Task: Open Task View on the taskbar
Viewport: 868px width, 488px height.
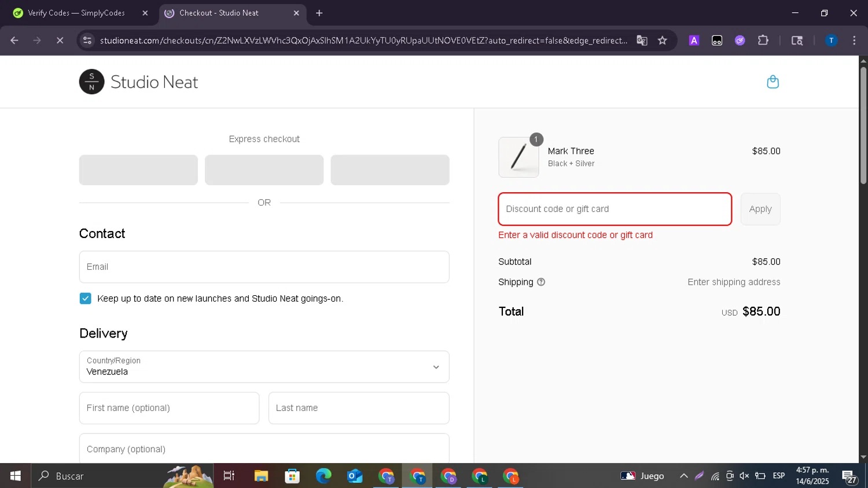Action: pyautogui.click(x=229, y=476)
